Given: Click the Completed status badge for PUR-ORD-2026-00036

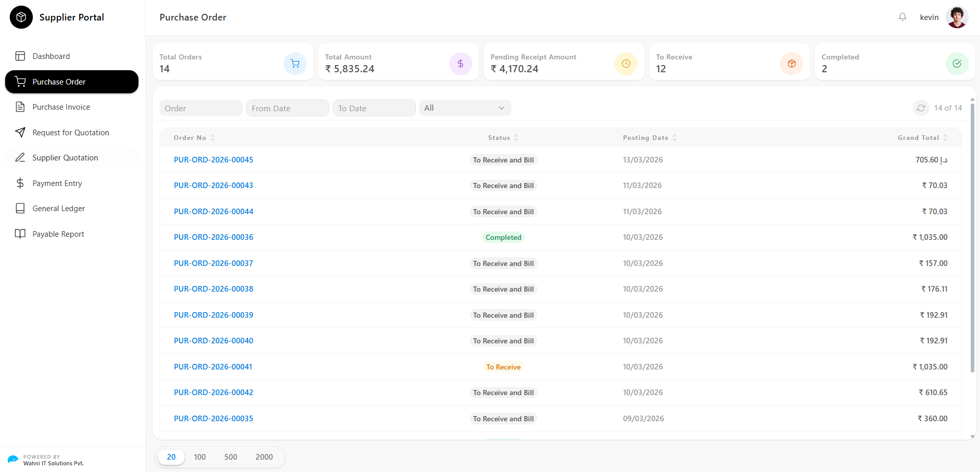Looking at the screenshot, I should pyautogui.click(x=504, y=237).
